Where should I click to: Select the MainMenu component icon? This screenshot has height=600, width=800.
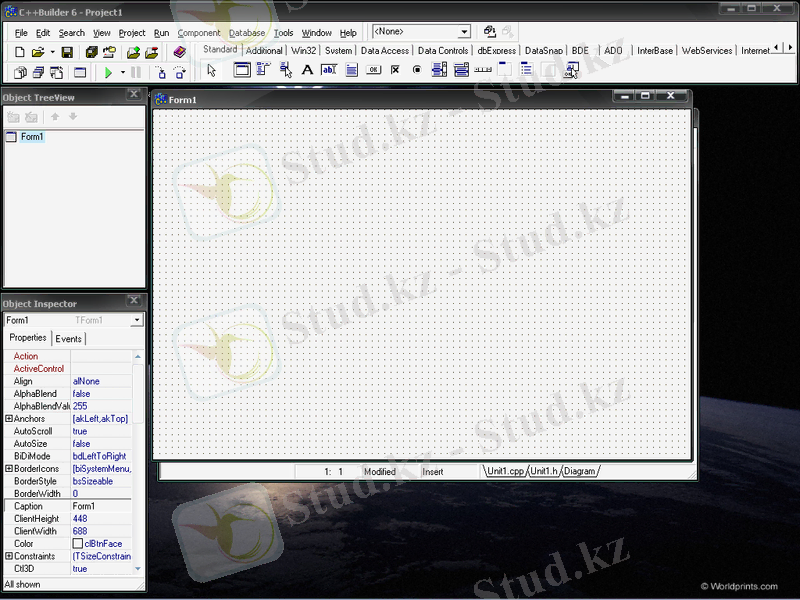point(263,70)
